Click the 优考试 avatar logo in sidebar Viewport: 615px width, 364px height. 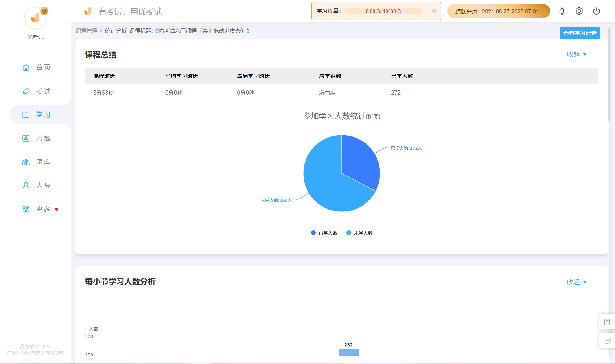pos(36,18)
